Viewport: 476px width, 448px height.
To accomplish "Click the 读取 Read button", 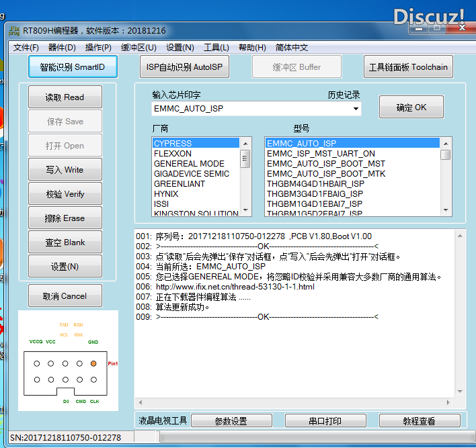I will pos(65,97).
